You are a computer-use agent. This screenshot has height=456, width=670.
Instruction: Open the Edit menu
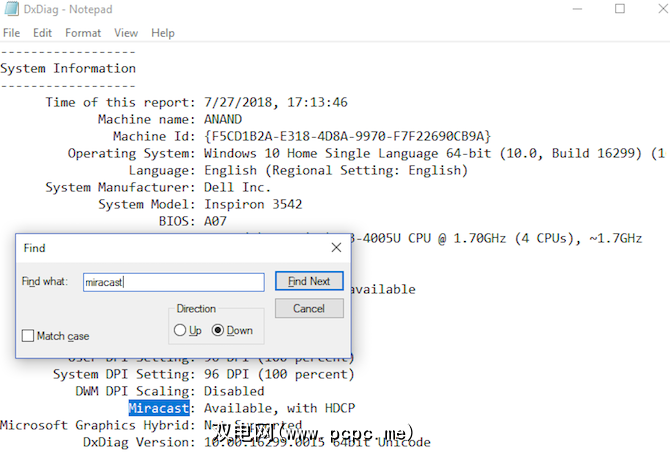coord(42,33)
